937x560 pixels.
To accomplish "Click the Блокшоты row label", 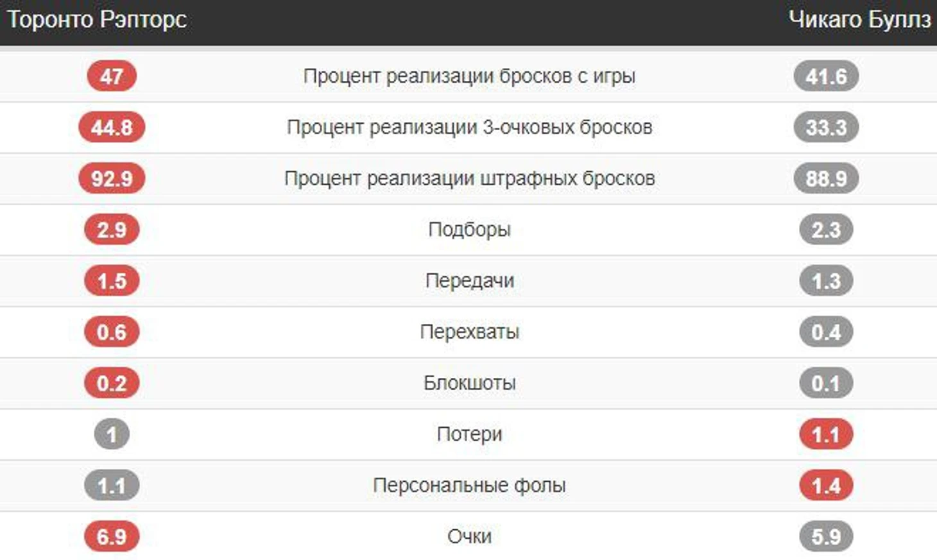I will [x=469, y=383].
